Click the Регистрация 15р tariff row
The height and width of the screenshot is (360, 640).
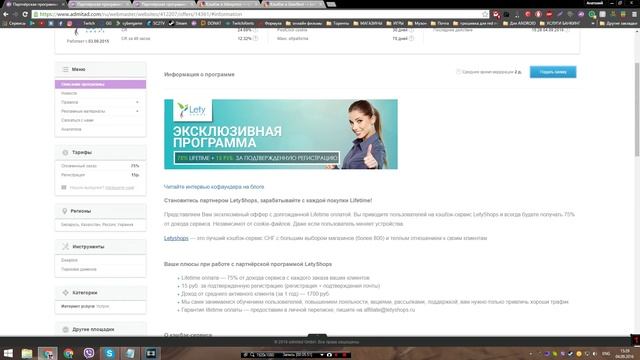pyautogui.click(x=100, y=175)
